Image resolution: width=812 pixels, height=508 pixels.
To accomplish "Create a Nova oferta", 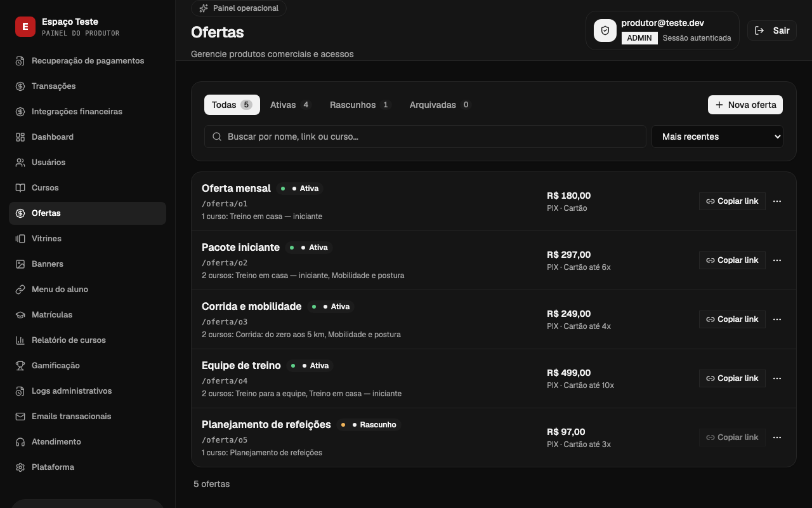I will pos(745,105).
